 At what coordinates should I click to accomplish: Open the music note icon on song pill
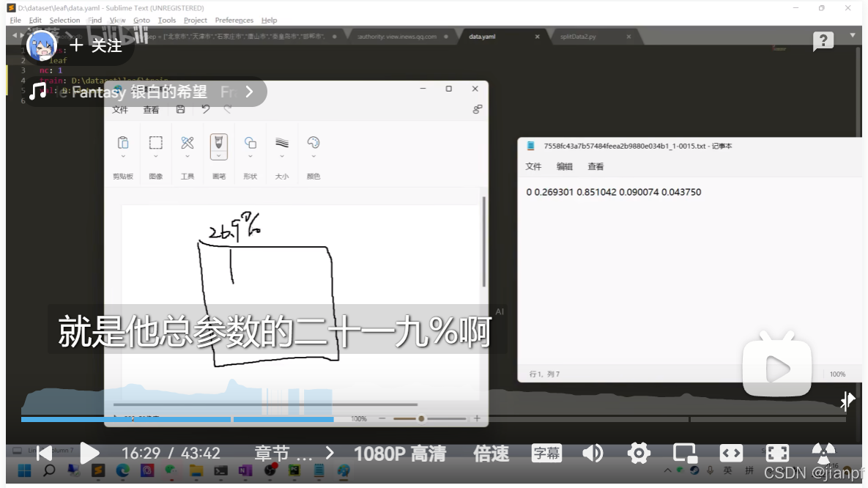(x=37, y=92)
